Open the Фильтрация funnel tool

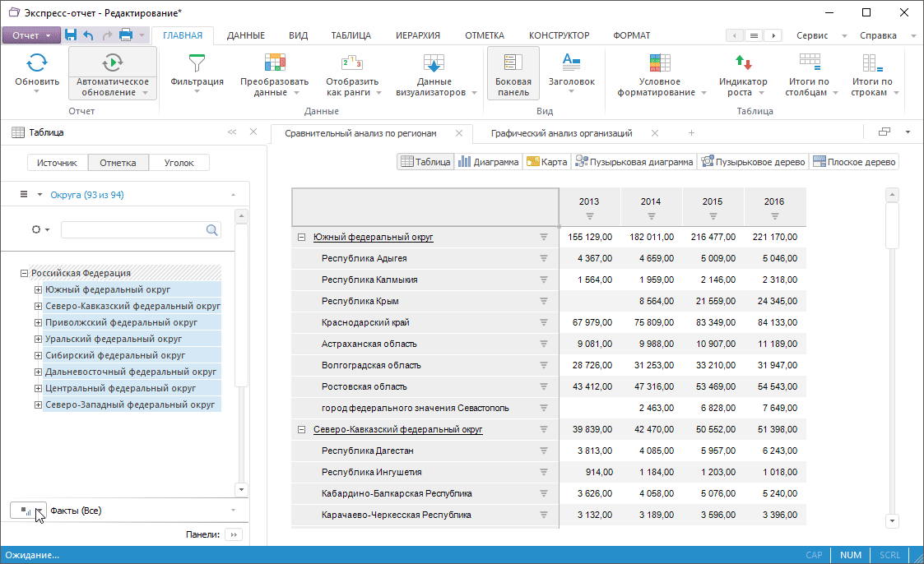pos(197,62)
